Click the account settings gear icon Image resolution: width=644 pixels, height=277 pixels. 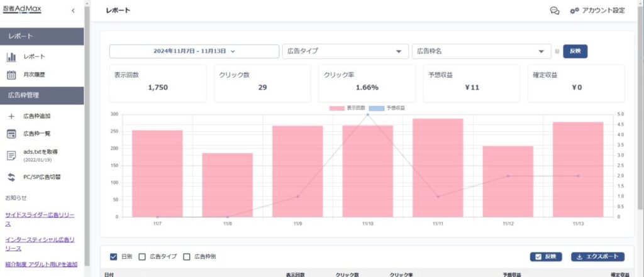pos(574,11)
